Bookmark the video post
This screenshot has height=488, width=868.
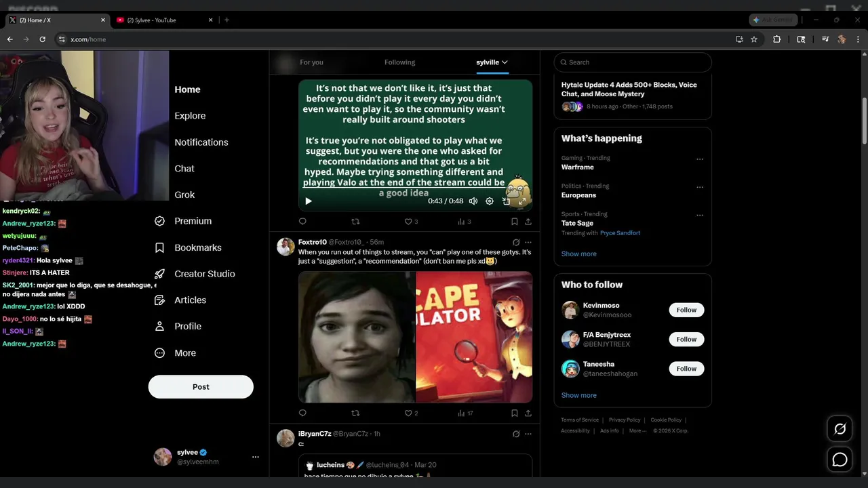[x=515, y=222]
